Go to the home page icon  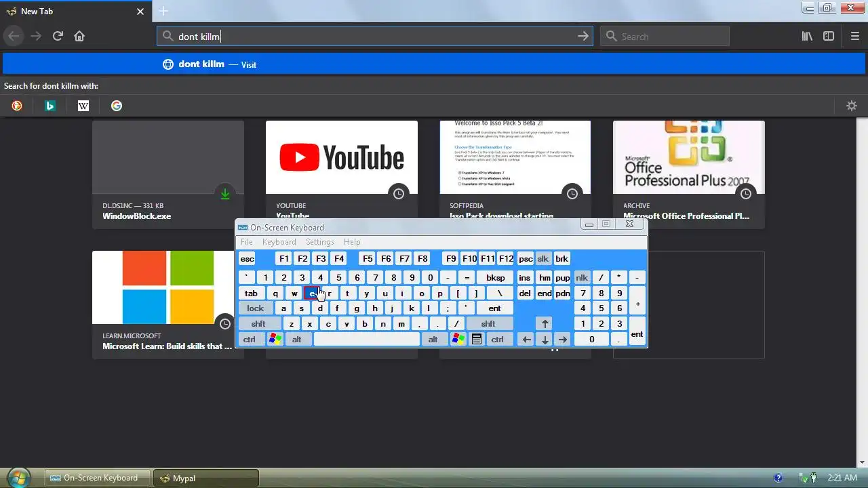pos(79,36)
